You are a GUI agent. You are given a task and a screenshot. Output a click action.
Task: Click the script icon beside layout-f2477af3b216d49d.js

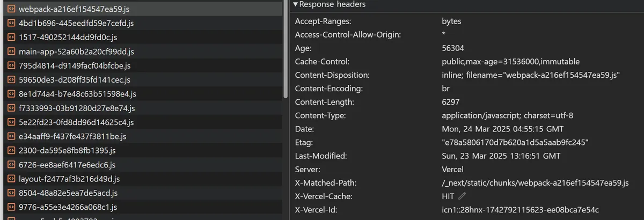[11, 179]
